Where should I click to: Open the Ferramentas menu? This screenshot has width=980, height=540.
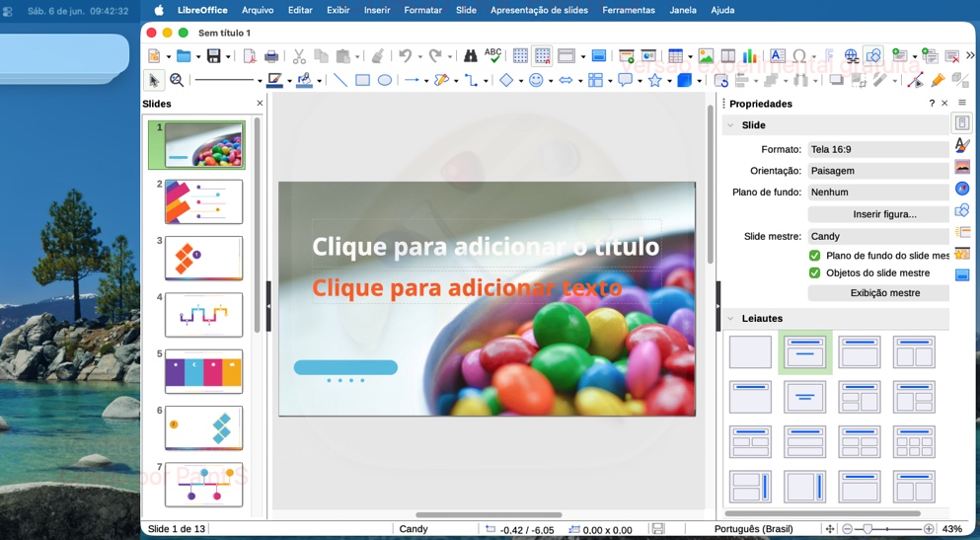tap(628, 10)
